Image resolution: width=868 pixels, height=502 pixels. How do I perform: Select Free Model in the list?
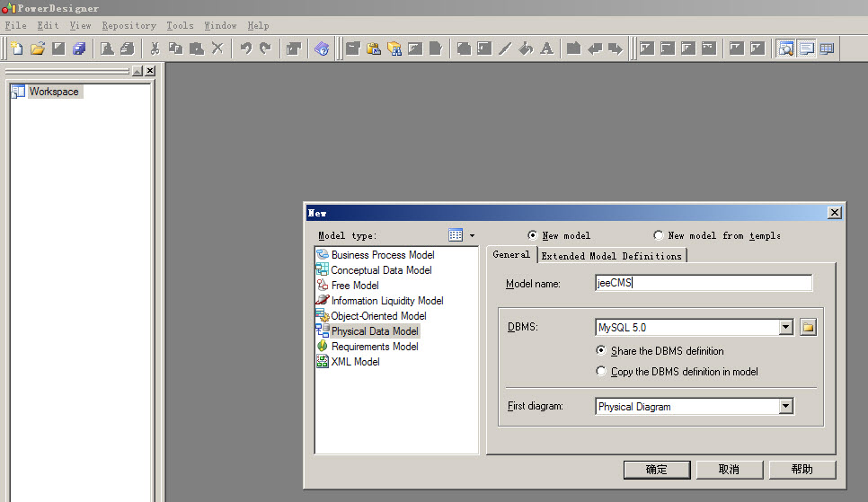pos(355,286)
